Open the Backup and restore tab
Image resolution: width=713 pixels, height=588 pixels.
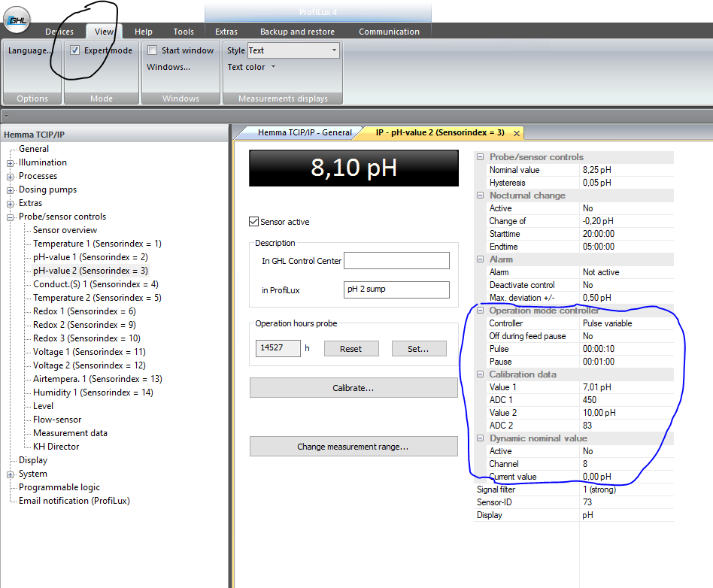pos(297,32)
